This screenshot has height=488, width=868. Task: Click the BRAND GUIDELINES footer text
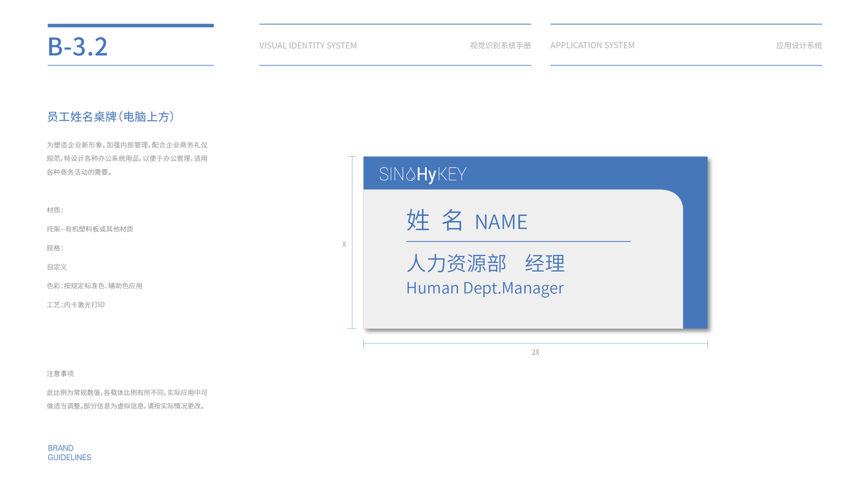click(69, 452)
